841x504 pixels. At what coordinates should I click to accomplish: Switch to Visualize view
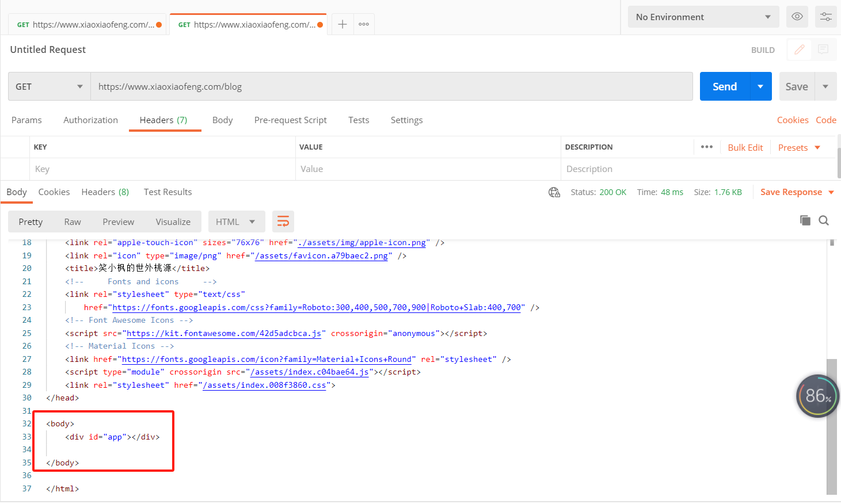[x=173, y=222]
